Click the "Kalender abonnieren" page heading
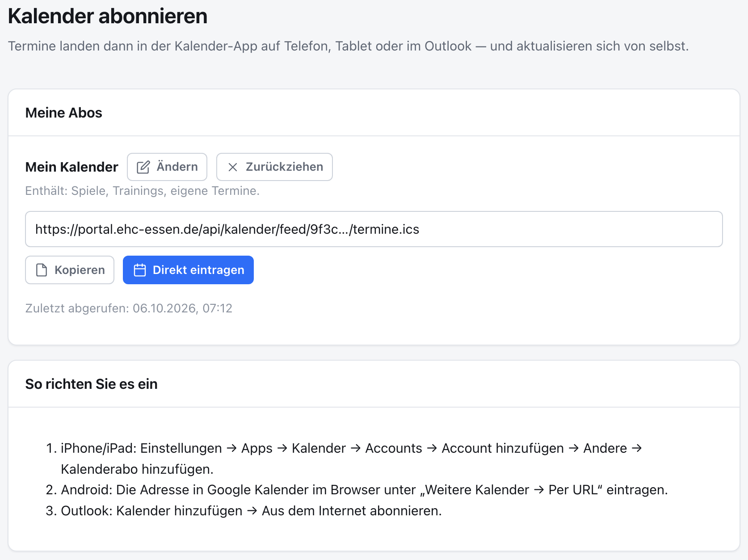The height and width of the screenshot is (560, 748). pyautogui.click(x=108, y=16)
